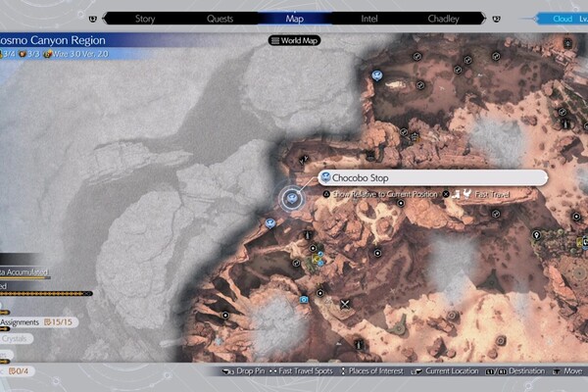Screen dimensions: 588x392
Task: Select the crossed swords combat marker
Action: 345,304
